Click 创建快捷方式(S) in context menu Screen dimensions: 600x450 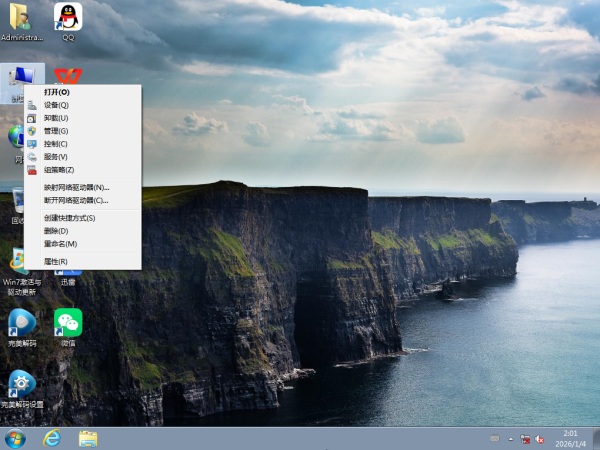69,217
